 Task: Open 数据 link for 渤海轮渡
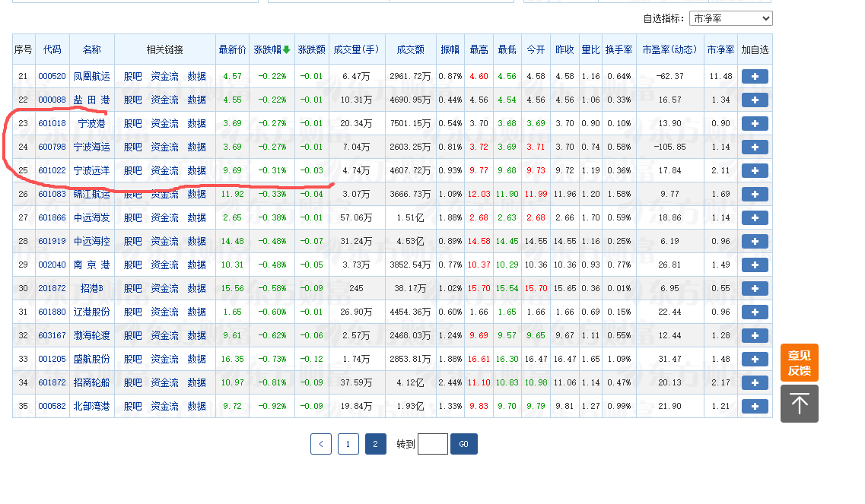coord(196,335)
